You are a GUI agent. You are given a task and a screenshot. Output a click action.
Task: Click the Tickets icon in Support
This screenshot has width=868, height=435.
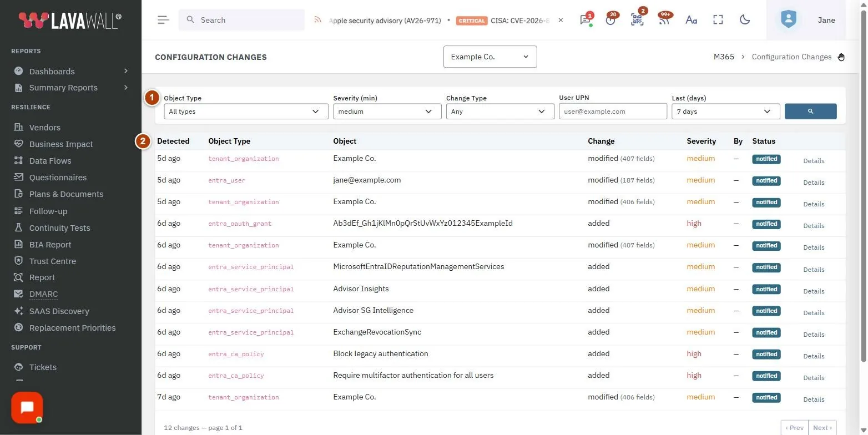pyautogui.click(x=18, y=367)
